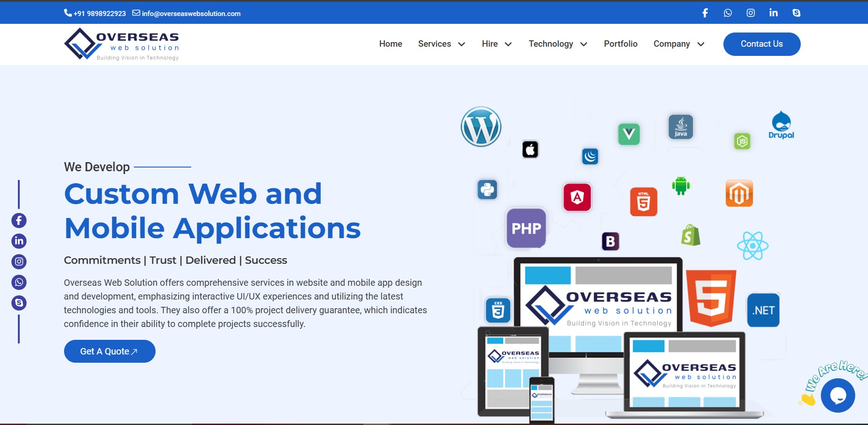
Task: Open WhatsApp icon in top blue bar
Action: coord(728,13)
